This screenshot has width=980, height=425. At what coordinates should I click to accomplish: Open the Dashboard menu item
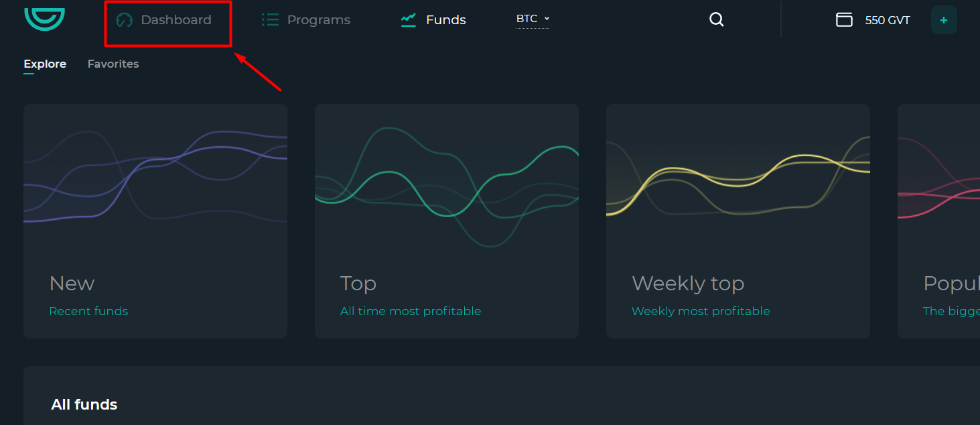click(176, 20)
